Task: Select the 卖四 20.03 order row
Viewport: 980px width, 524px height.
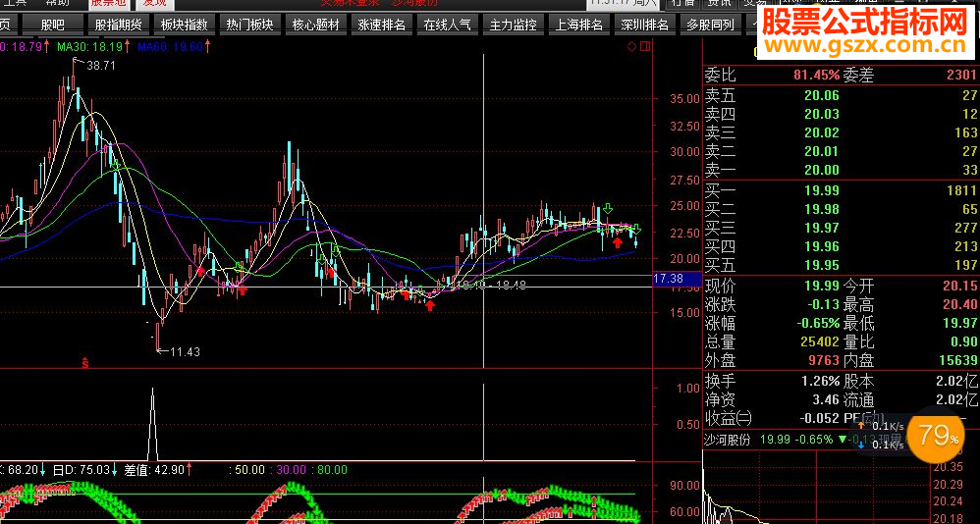Action: [x=841, y=114]
